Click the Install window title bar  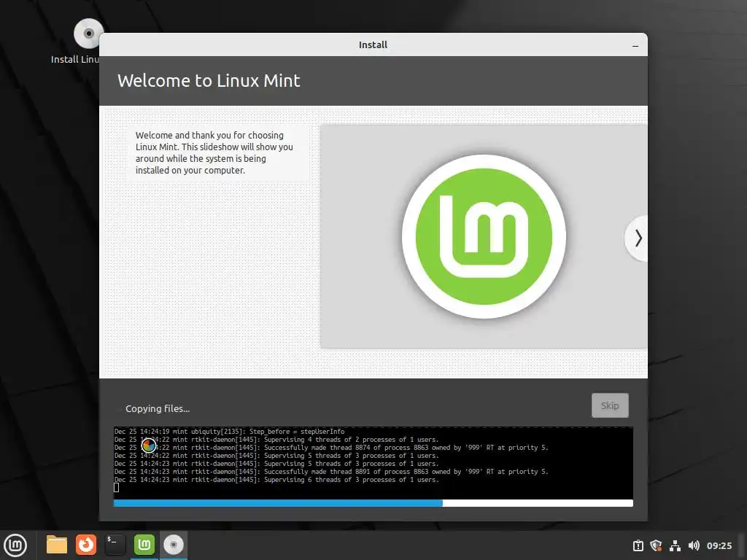click(x=373, y=44)
